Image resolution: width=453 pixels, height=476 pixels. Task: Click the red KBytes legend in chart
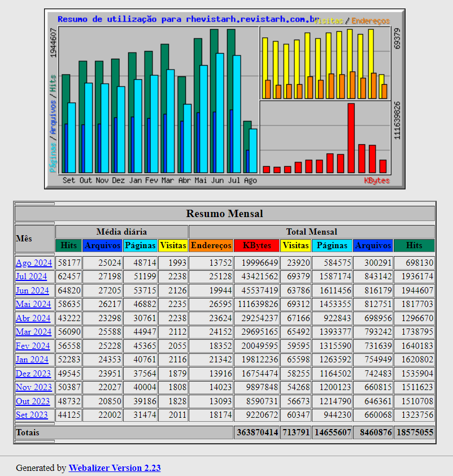pyautogui.click(x=377, y=181)
